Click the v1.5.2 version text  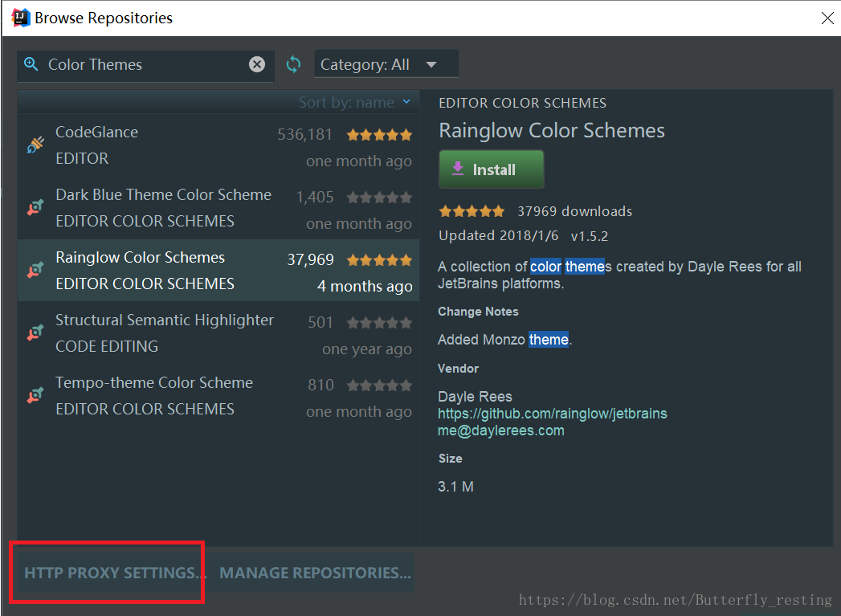pos(590,236)
